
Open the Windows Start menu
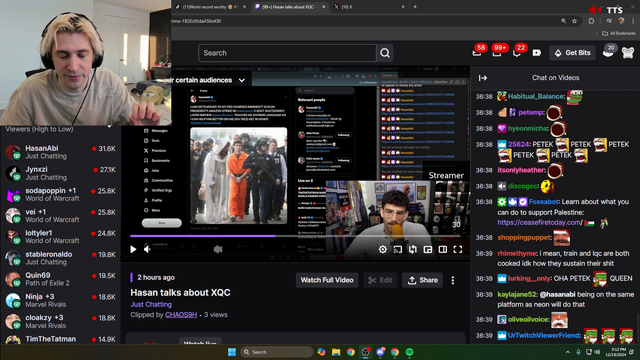tap(232, 352)
